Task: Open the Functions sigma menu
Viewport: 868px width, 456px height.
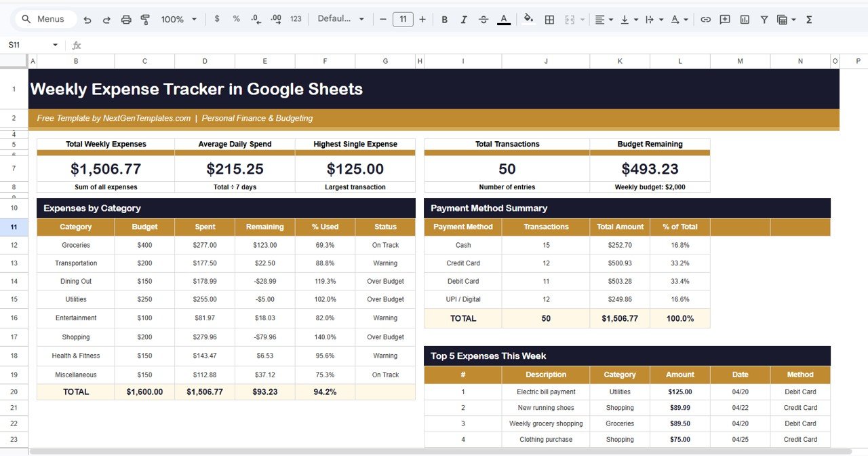Action: pyautogui.click(x=809, y=20)
